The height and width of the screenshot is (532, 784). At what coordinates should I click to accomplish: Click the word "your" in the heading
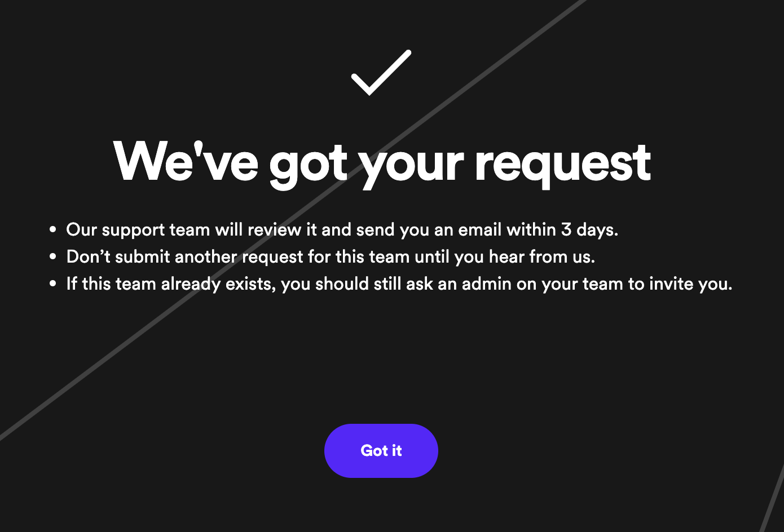tap(411, 163)
